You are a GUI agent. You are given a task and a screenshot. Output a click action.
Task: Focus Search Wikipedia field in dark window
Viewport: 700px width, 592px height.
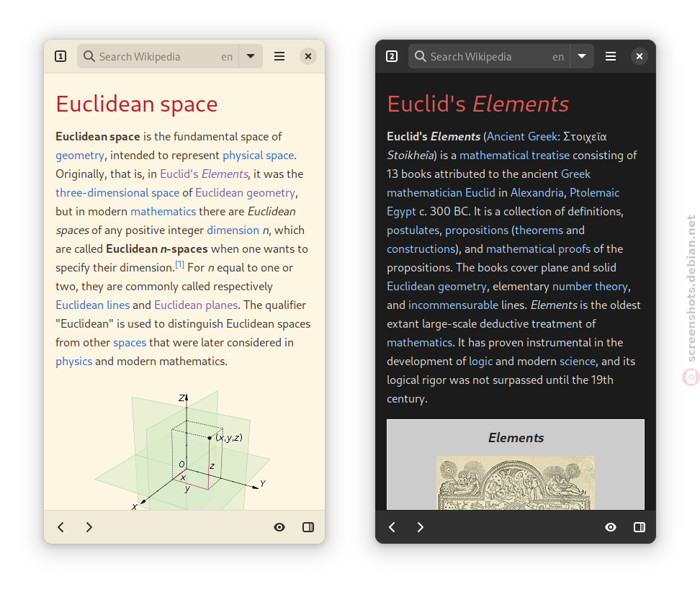click(489, 56)
